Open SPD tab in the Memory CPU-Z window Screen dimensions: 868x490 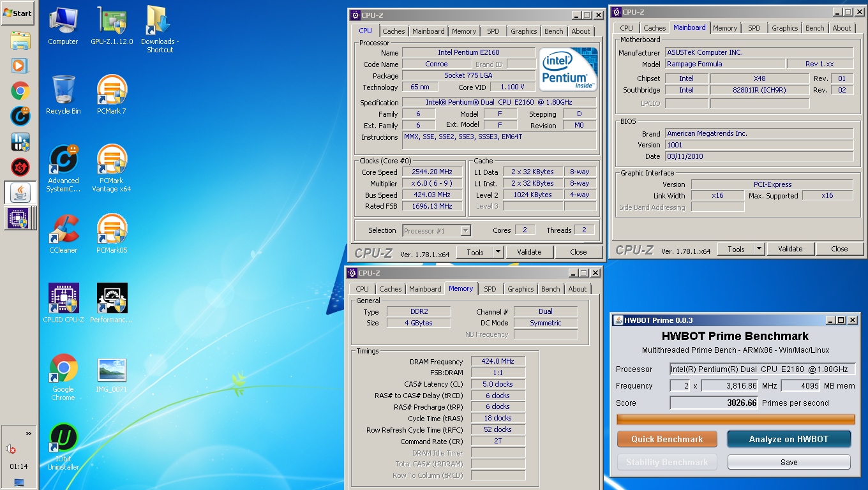490,289
